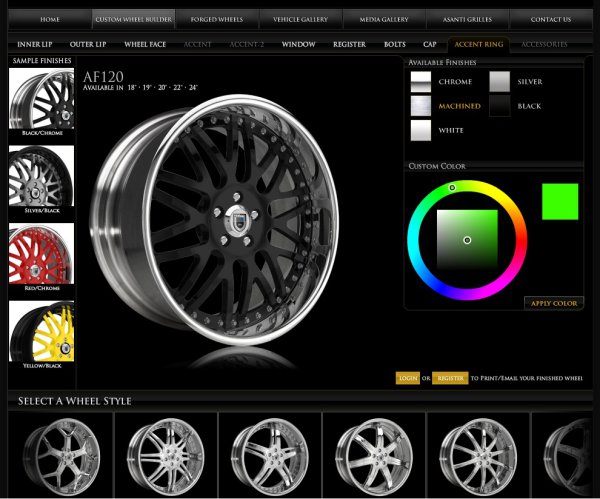
Task: Click the Black/Chrome sample finish thumbnail
Action: pyautogui.click(x=41, y=101)
